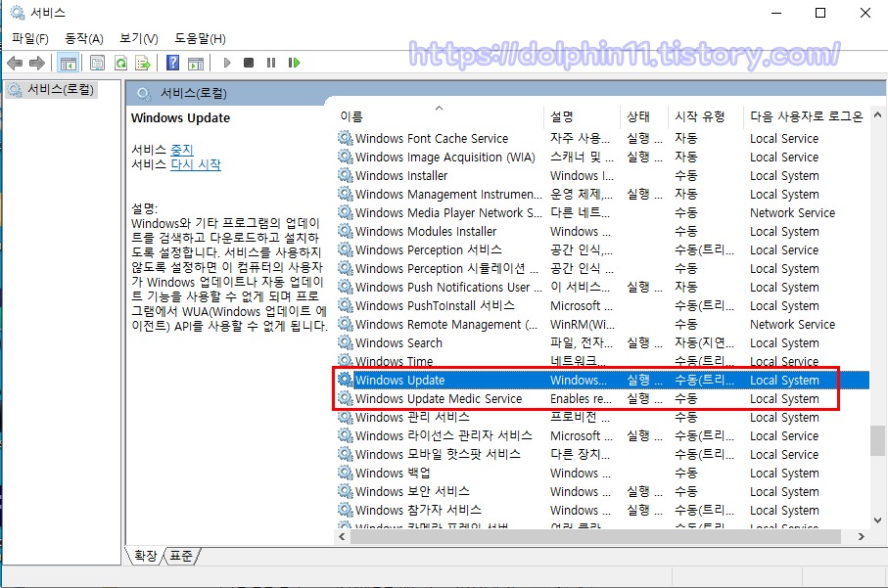This screenshot has width=888, height=588.
Task: Click the horizontal scrollbar left arrow
Action: click(342, 536)
